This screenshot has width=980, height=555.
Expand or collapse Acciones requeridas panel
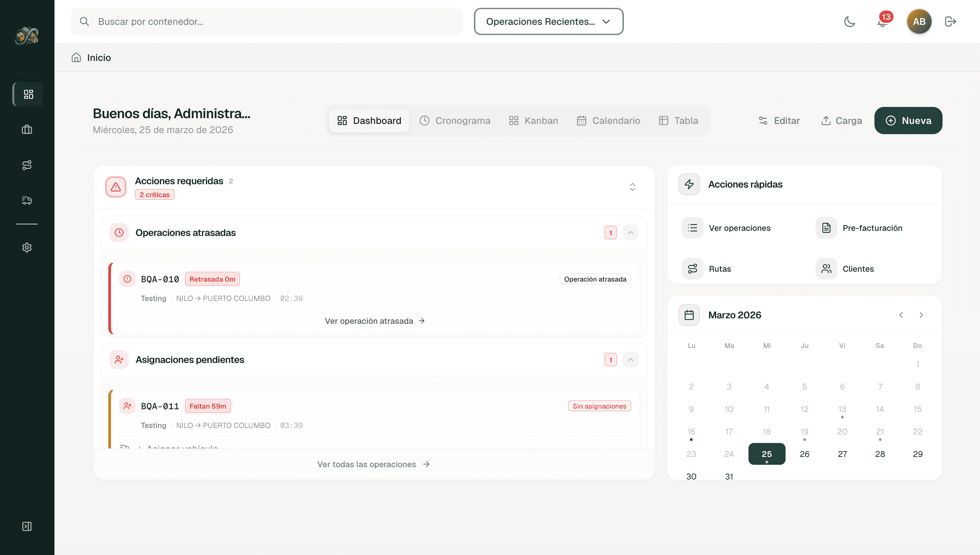pos(632,187)
